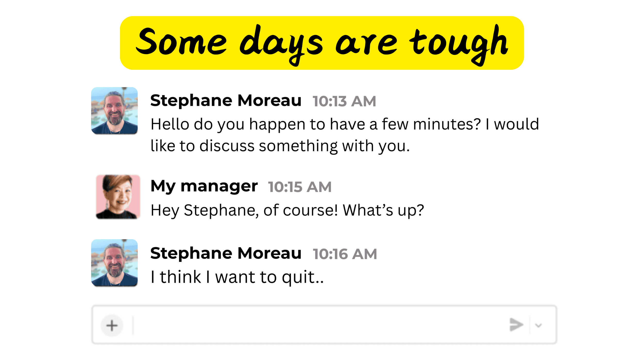Screen dimensions: 644x362
Task: Open Stephane Moreau's avatar at 10:16 AM
Action: click(x=114, y=263)
